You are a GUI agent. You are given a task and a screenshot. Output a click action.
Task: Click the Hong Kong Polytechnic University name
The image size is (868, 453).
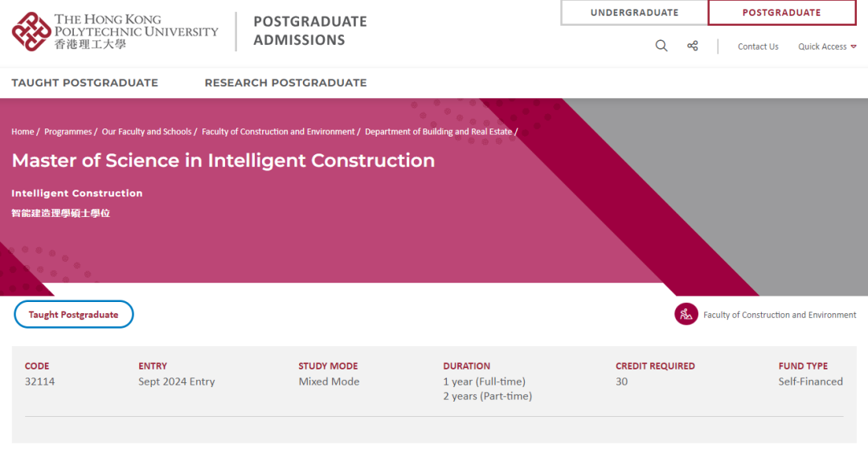[x=136, y=31]
